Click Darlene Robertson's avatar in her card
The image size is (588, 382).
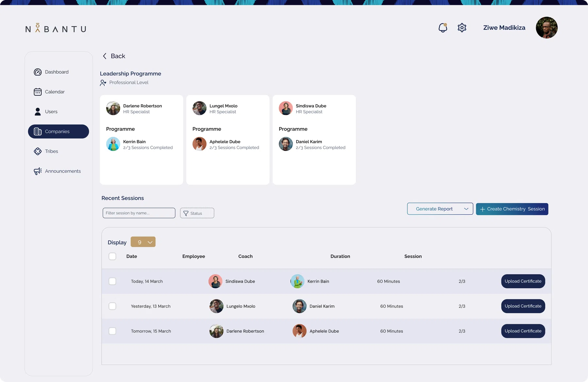coord(113,108)
